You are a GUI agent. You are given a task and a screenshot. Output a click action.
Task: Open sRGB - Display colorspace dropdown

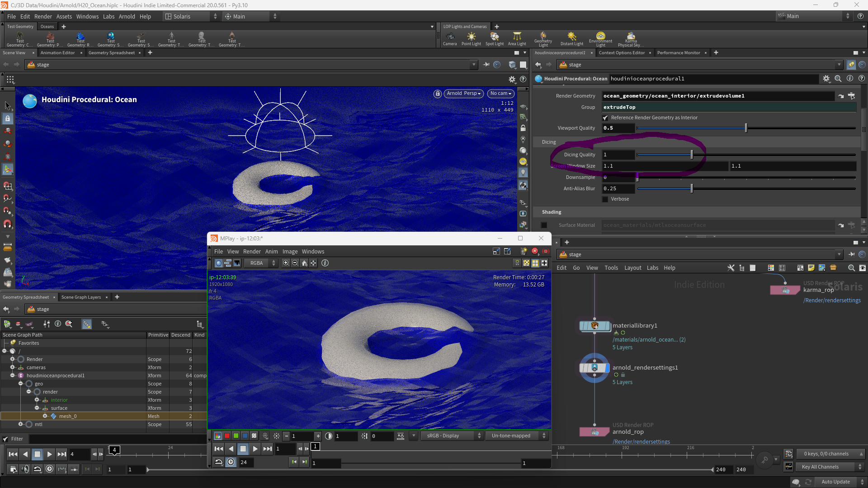tap(452, 436)
